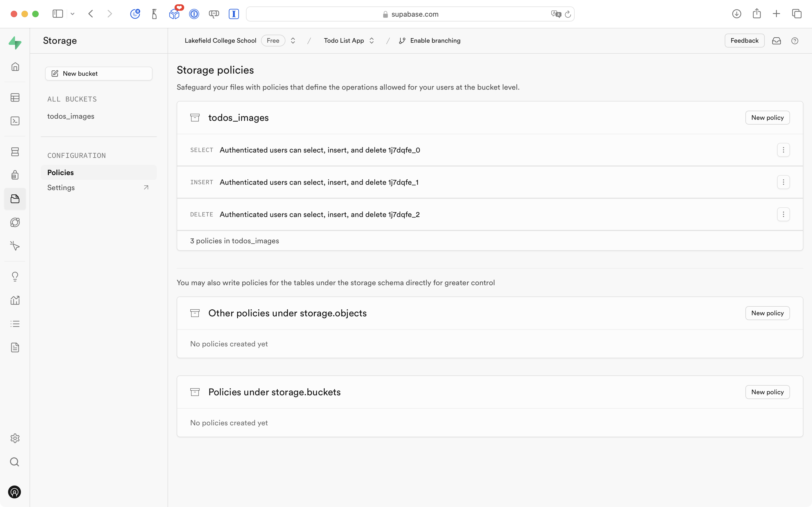Open Edge Functions sidebar icon
The image size is (812, 507).
click(x=15, y=223)
